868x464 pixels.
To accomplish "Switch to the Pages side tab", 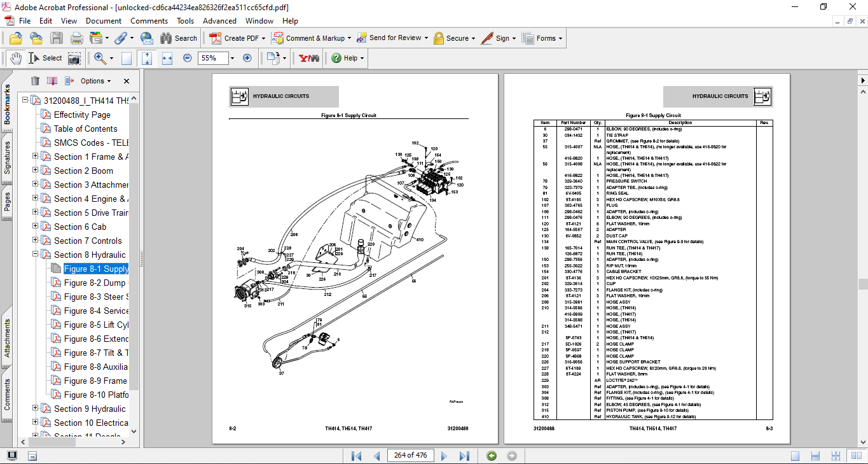I will coord(7,201).
